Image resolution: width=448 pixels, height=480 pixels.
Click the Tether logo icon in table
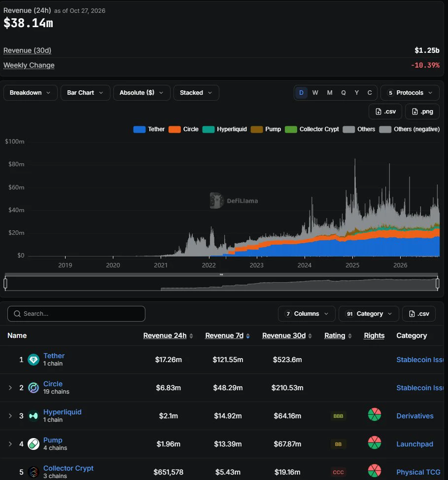[34, 360]
